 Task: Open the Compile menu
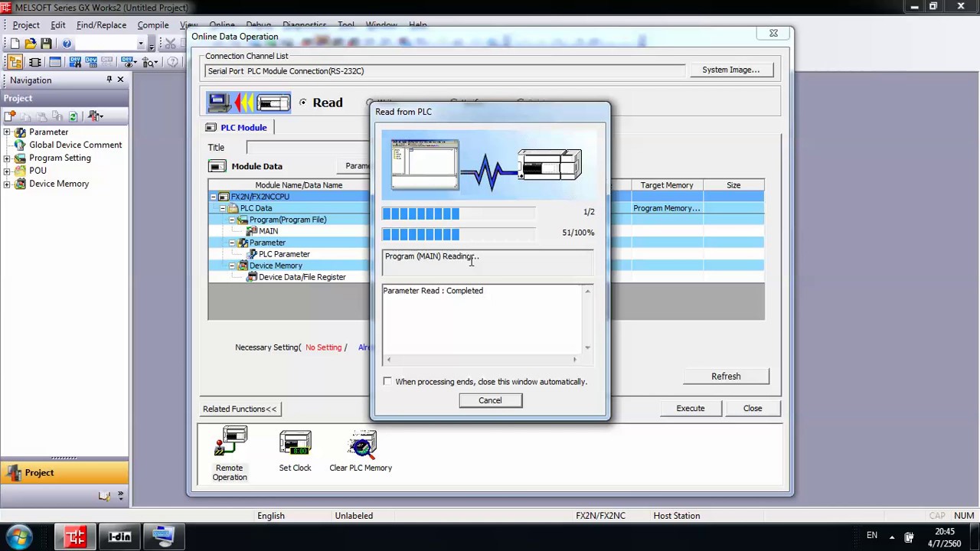click(x=153, y=25)
